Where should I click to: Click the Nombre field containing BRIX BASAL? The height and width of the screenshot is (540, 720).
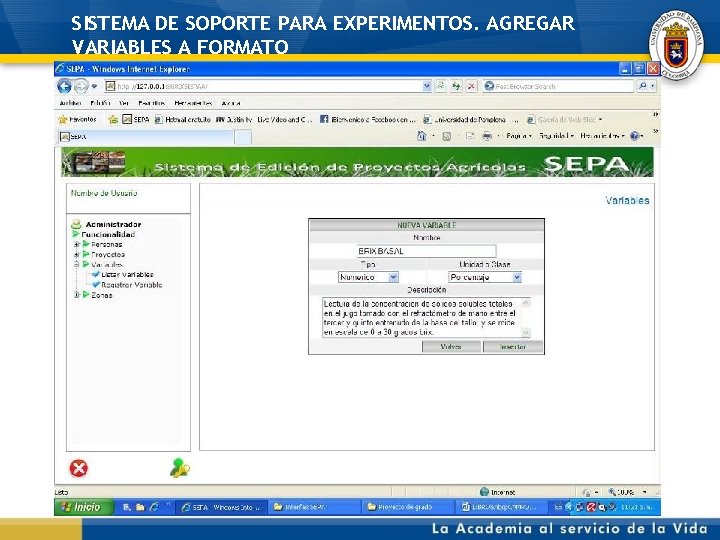point(427,251)
